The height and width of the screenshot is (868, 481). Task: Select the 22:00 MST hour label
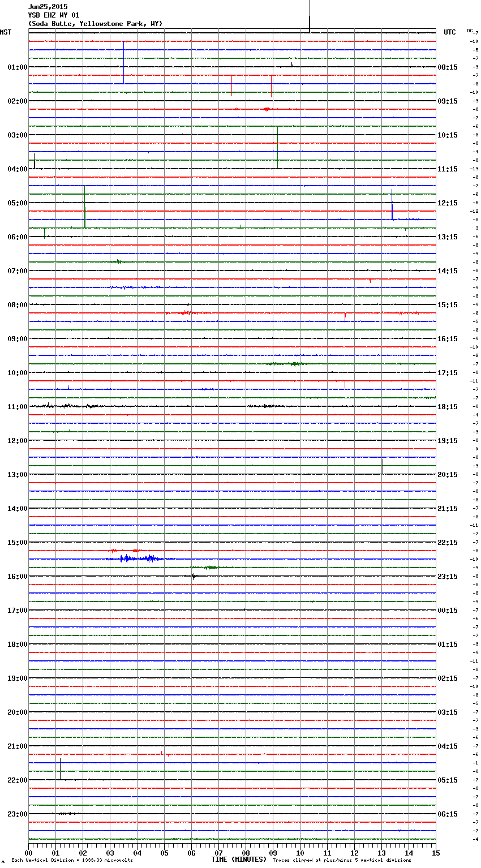pos(18,780)
